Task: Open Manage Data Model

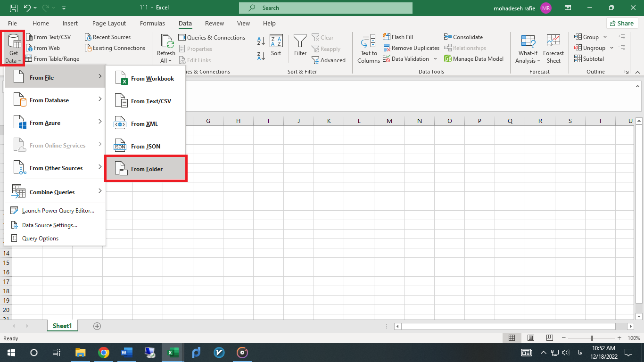Action: point(474,59)
